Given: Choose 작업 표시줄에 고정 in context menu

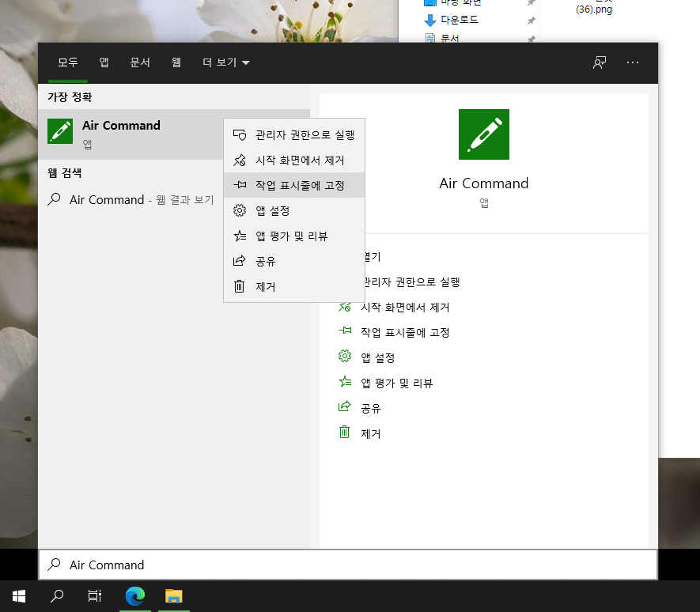Looking at the screenshot, I should (x=294, y=185).
